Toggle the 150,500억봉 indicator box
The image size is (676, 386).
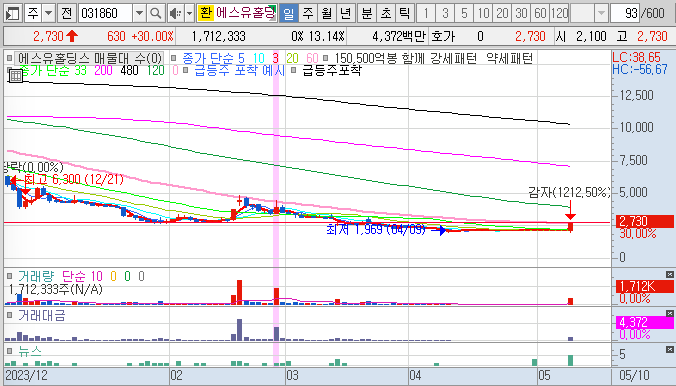click(325, 57)
